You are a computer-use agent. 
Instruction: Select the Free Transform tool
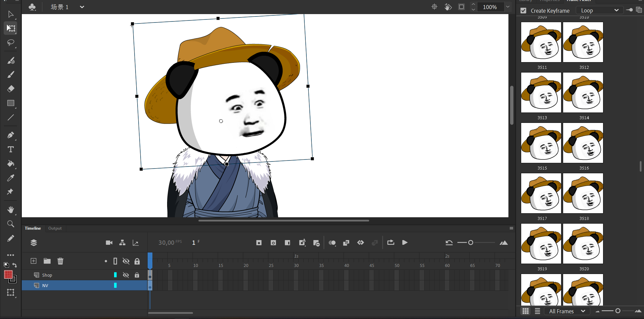click(11, 28)
